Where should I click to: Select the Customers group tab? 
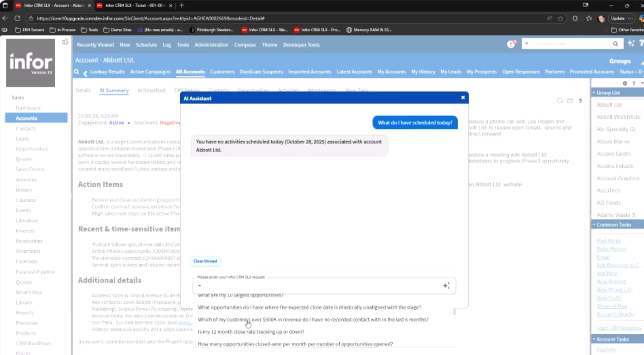coord(222,72)
